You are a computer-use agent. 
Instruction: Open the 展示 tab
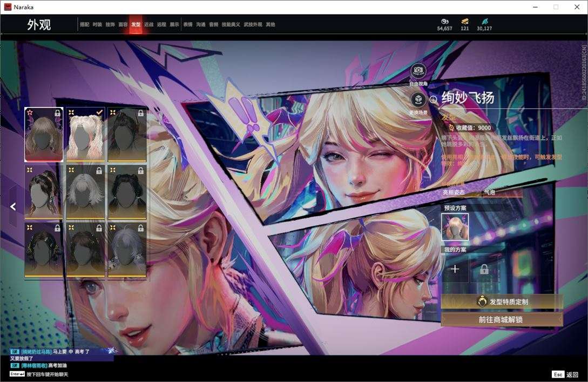click(174, 24)
